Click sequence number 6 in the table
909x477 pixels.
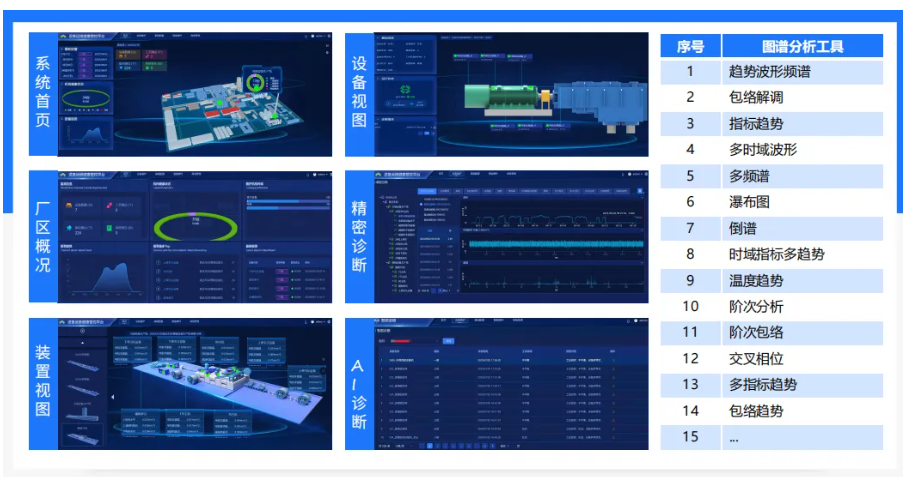coord(690,202)
